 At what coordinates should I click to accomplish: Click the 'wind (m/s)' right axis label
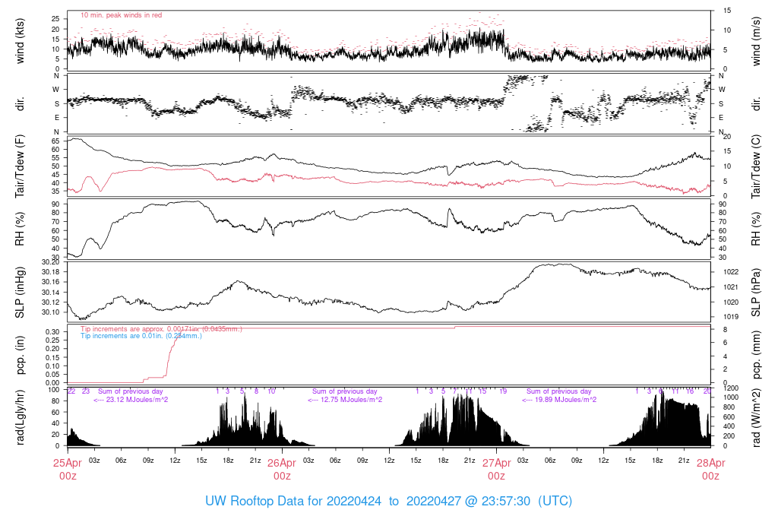pyautogui.click(x=756, y=41)
